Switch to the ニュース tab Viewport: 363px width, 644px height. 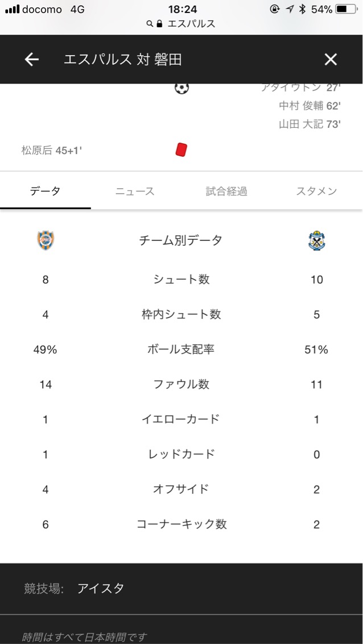(135, 192)
